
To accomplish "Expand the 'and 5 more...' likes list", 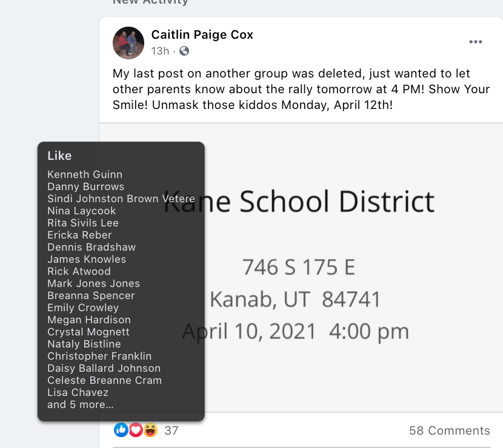I will [81, 404].
